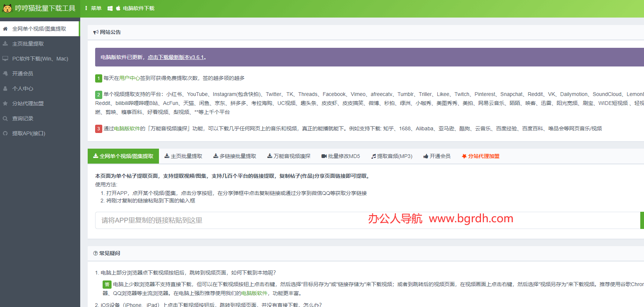This screenshot has width=644, height=307.
Task: Click question icon beside 常见疑问
Action: click(x=96, y=253)
